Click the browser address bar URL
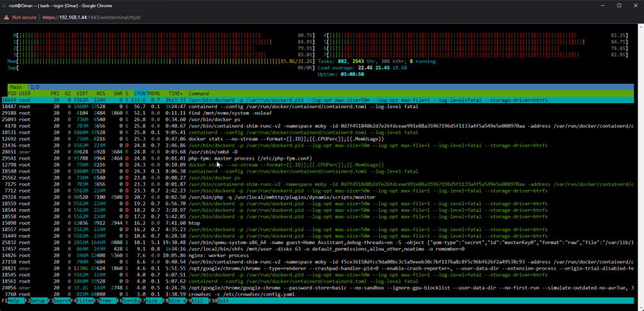The height and width of the screenshot is (311, 644). click(91, 17)
